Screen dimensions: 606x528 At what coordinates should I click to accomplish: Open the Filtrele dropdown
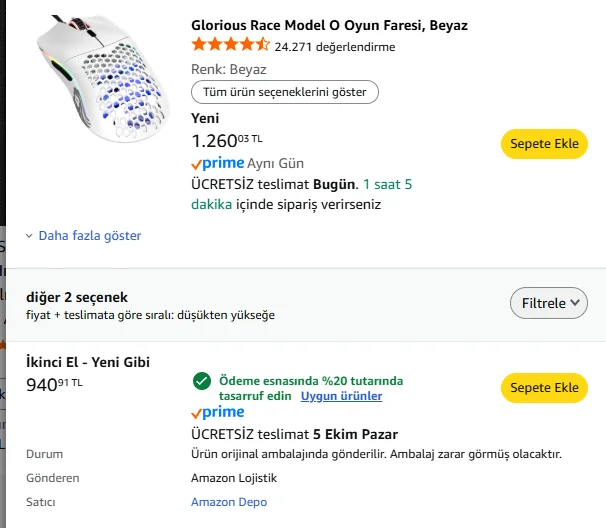(549, 303)
